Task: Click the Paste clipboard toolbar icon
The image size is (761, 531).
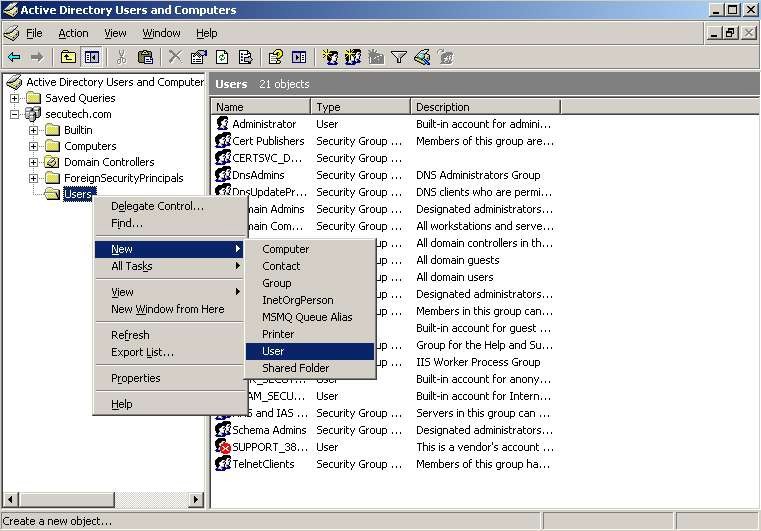Action: click(145, 57)
